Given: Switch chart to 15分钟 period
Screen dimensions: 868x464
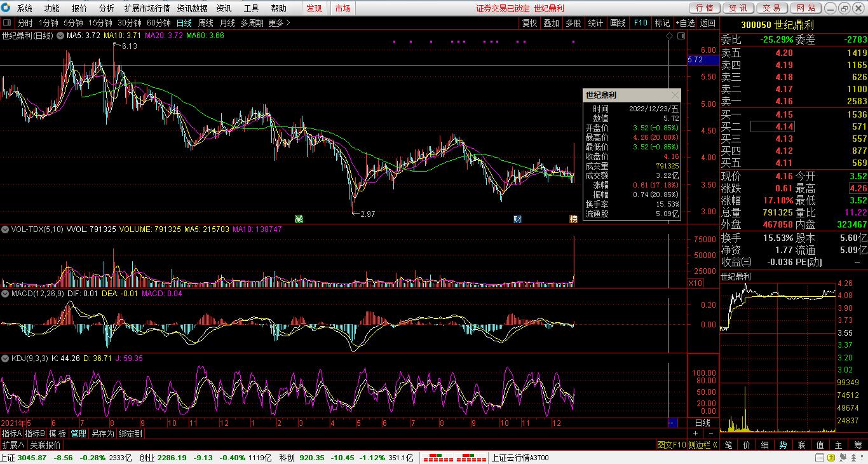Looking at the screenshot, I should point(100,23).
